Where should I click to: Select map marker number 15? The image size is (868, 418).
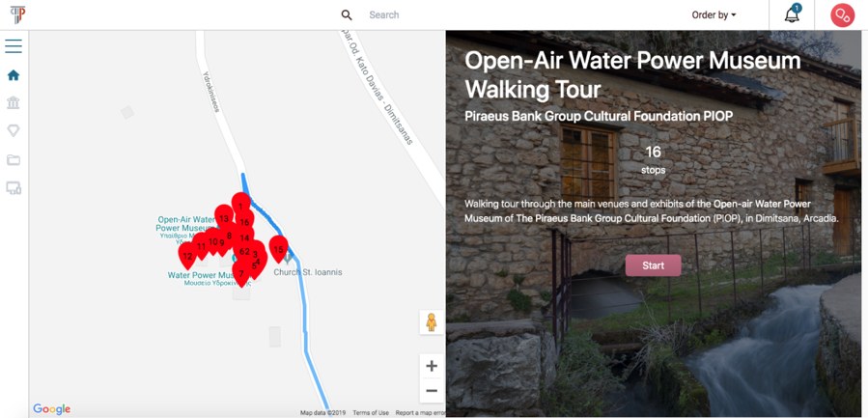pos(278,249)
